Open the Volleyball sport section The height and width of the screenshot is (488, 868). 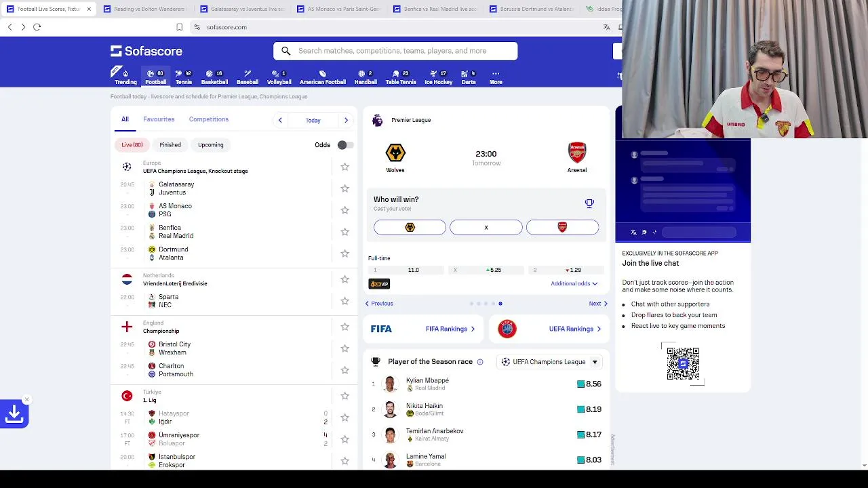pyautogui.click(x=279, y=77)
